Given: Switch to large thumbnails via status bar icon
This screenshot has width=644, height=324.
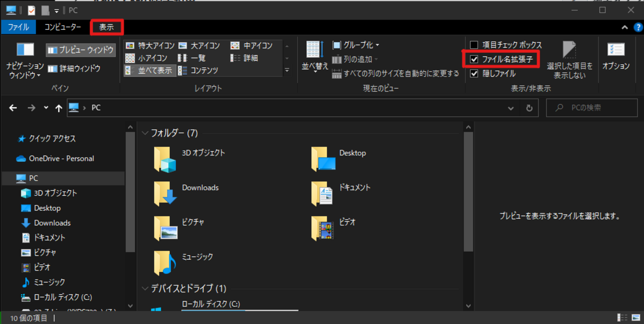Looking at the screenshot, I should pyautogui.click(x=636, y=318).
